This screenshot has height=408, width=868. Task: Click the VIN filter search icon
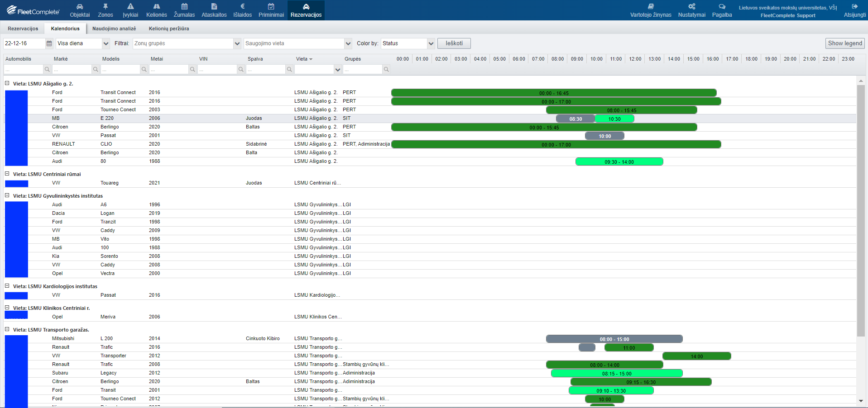tap(241, 69)
